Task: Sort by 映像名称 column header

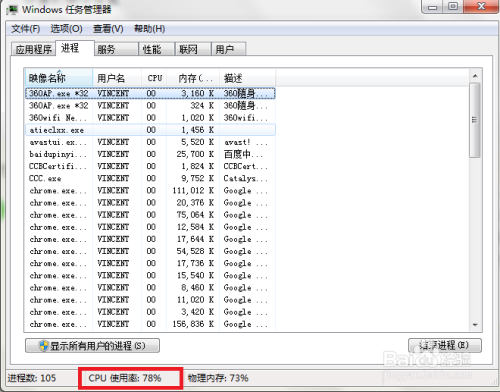Action: [59, 78]
